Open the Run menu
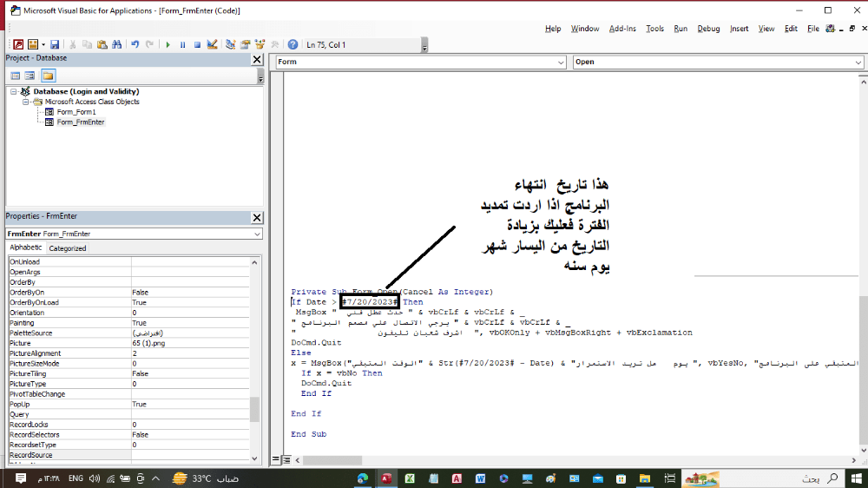This screenshot has height=488, width=868. click(681, 29)
